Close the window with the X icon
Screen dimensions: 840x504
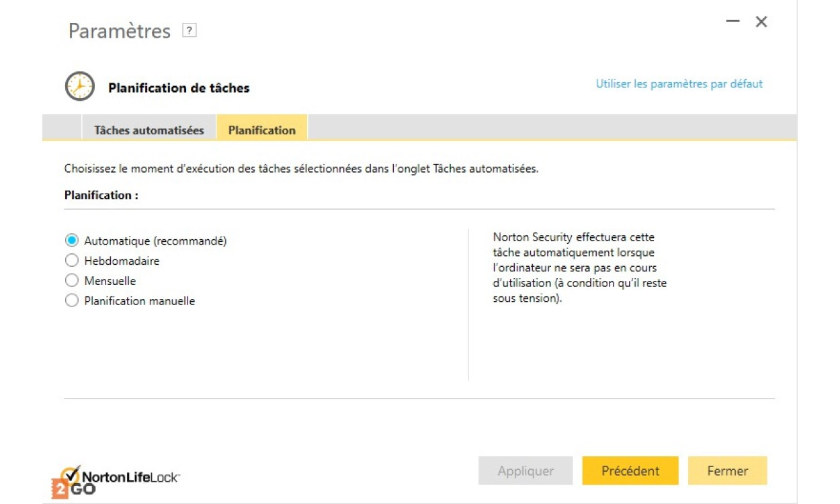tap(761, 22)
